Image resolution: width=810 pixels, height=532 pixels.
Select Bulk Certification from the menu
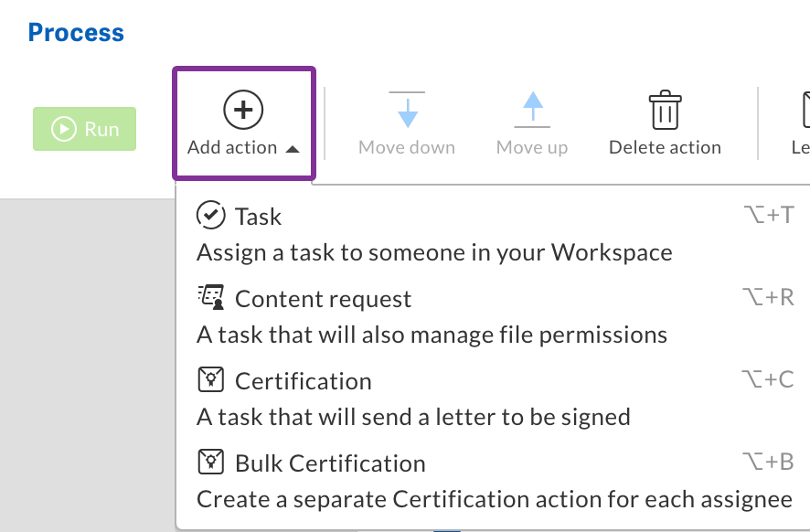(x=330, y=462)
